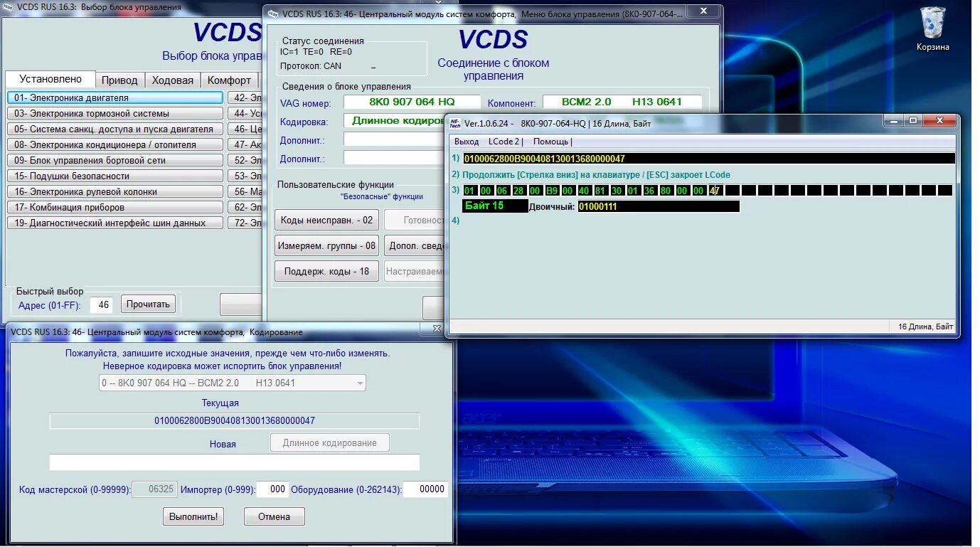Viewport: 980px width, 547px height.
Task: Select module 15- Подушки безопасности
Action: tap(115, 176)
